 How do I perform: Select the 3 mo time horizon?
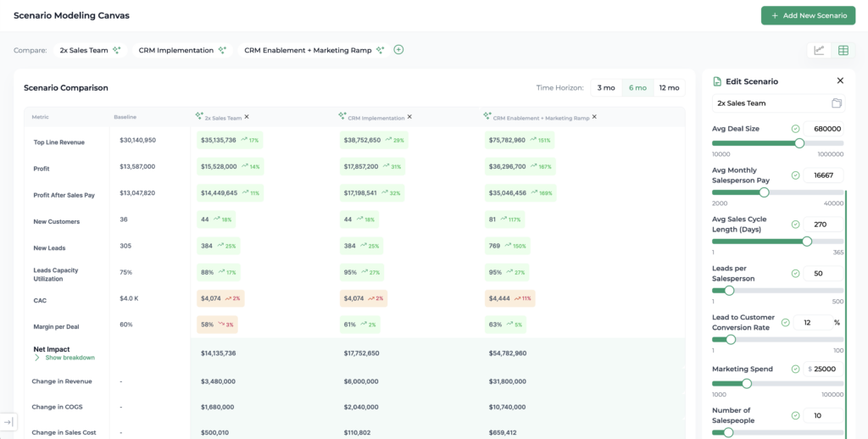click(606, 87)
